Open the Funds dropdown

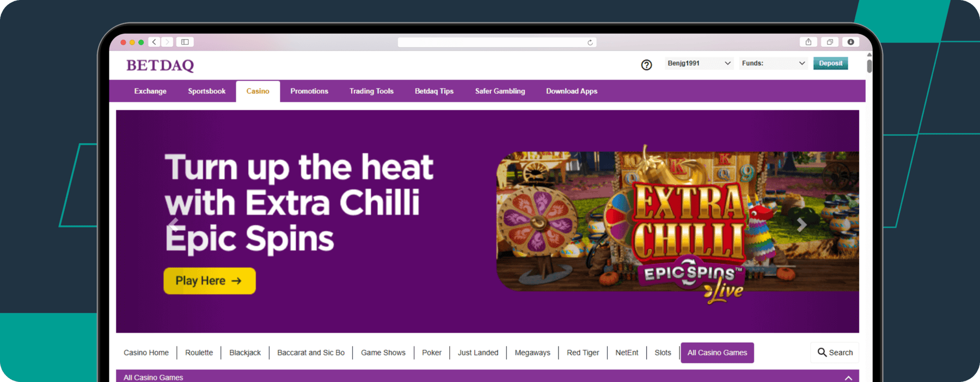(x=773, y=63)
